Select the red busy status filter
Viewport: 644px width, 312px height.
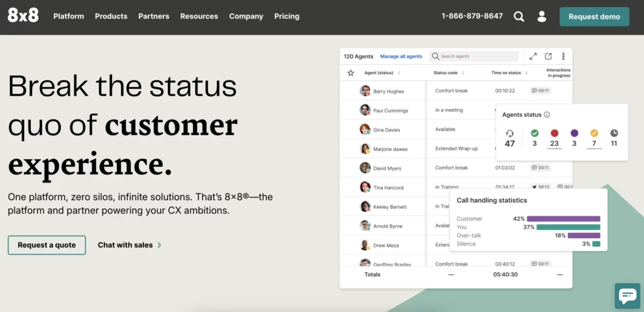555,133
